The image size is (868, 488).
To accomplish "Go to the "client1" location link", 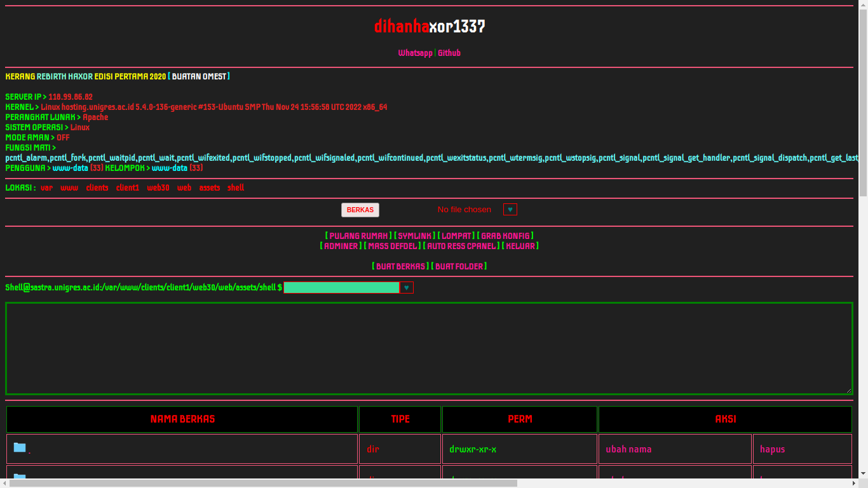I will point(127,187).
